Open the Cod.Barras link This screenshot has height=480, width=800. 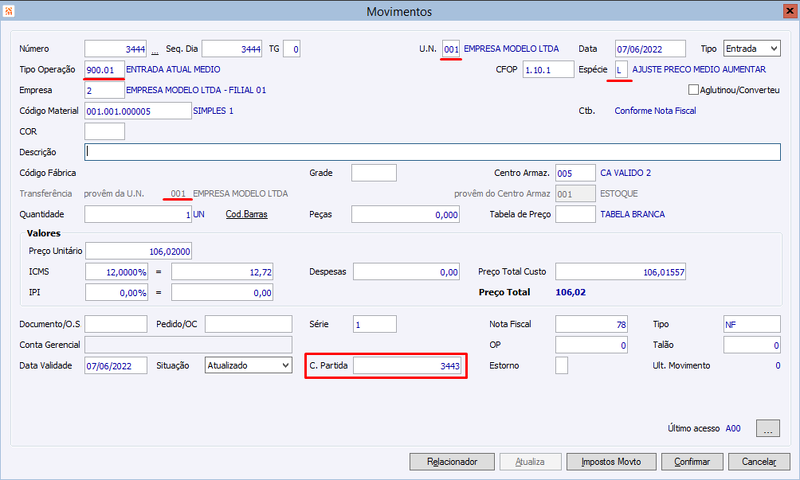[246, 214]
